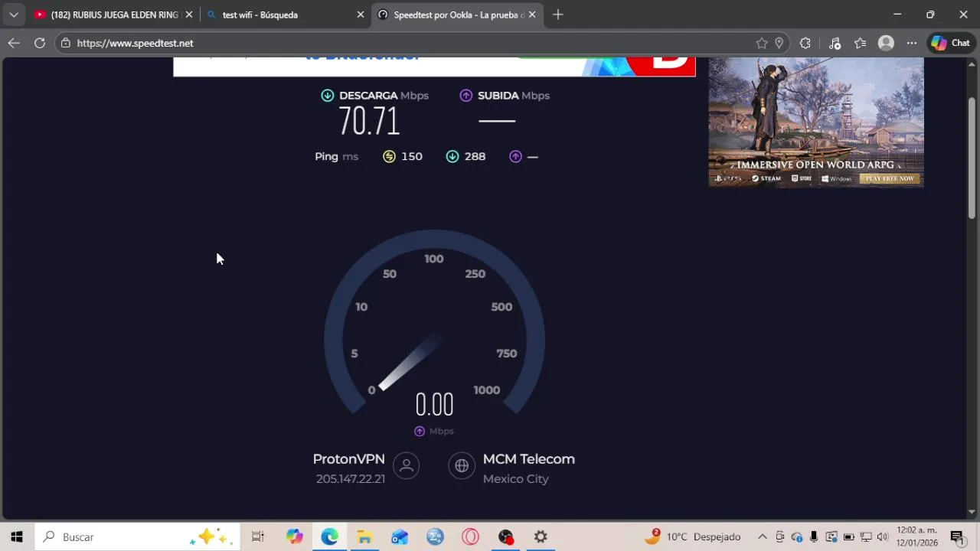Viewport: 980px width, 551px height.
Task: Click the ProtonVPN provider name
Action: click(x=348, y=459)
